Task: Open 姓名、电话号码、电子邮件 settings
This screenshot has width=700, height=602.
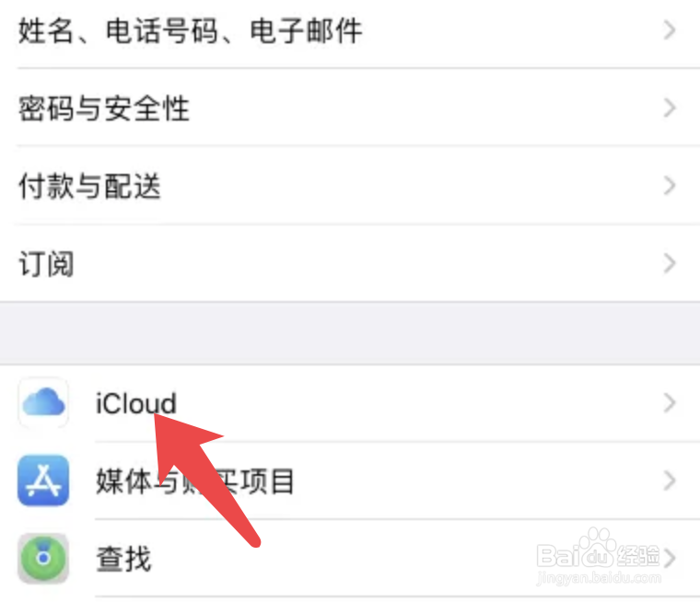Action: [x=350, y=31]
